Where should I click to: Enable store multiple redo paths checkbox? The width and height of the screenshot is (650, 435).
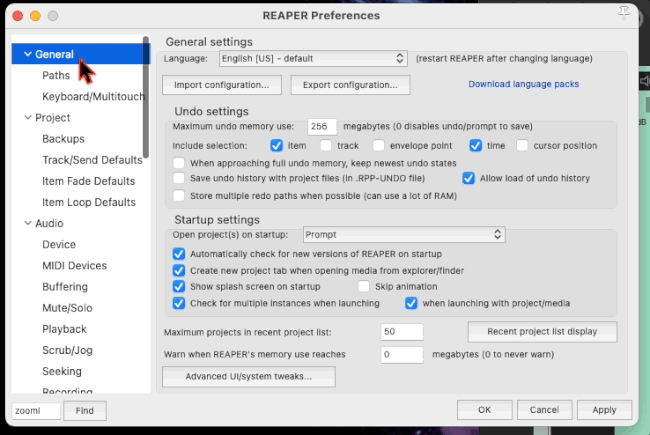tap(179, 196)
